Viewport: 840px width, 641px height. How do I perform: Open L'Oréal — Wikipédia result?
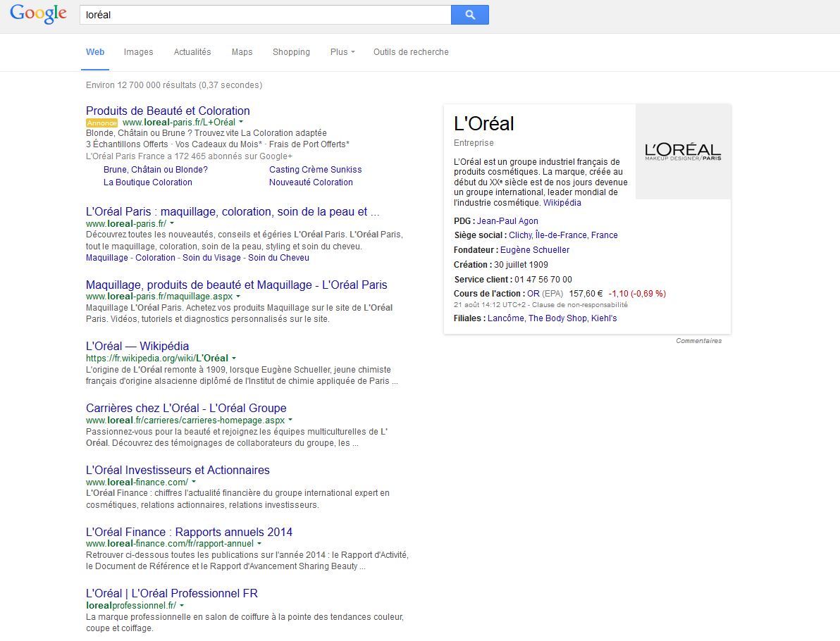coord(137,346)
